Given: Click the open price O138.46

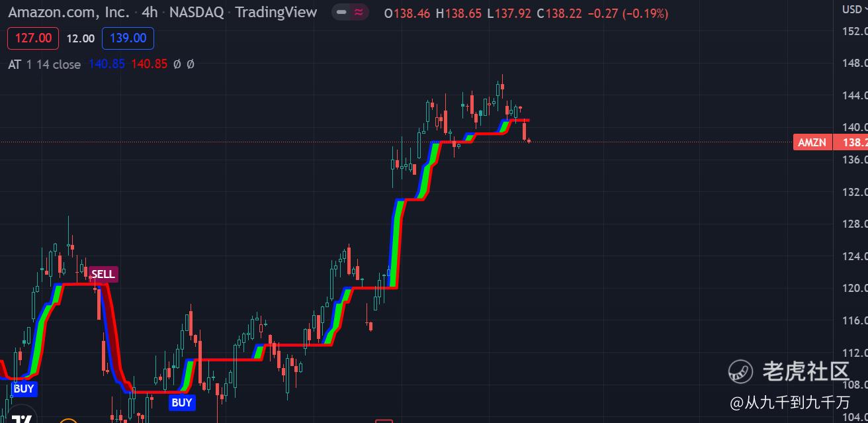Looking at the screenshot, I should tap(408, 13).
